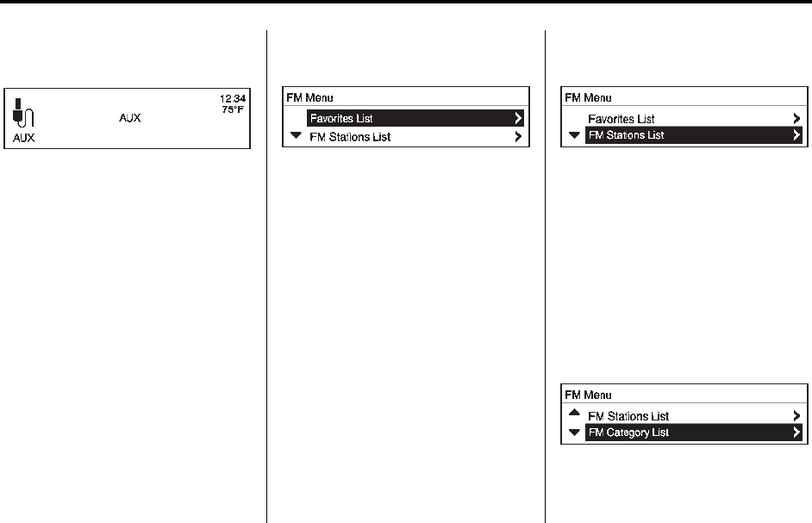Screen dimensions: 812x523
Task: Click the 75°F temperature readout
Action: pos(233,109)
